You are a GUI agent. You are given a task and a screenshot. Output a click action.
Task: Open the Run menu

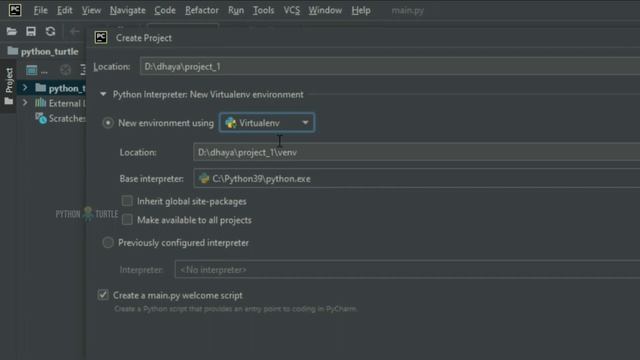(236, 10)
